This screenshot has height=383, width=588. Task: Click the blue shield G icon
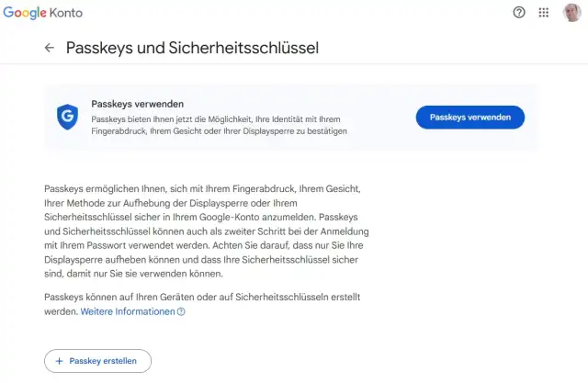[66, 117]
